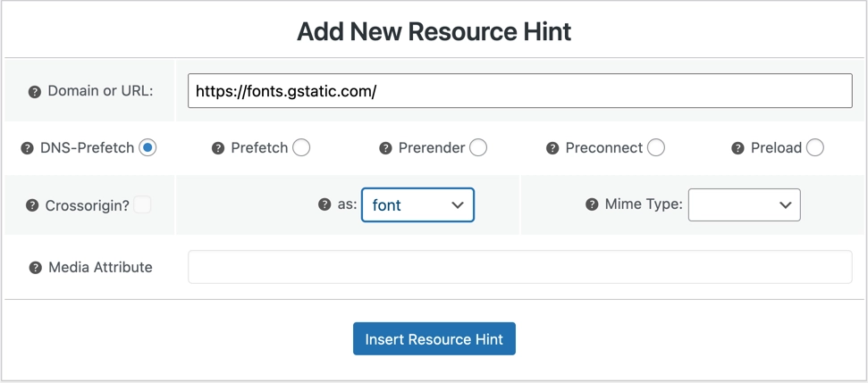The image size is (868, 383).
Task: Select the Prefetch radio button
Action: (301, 147)
